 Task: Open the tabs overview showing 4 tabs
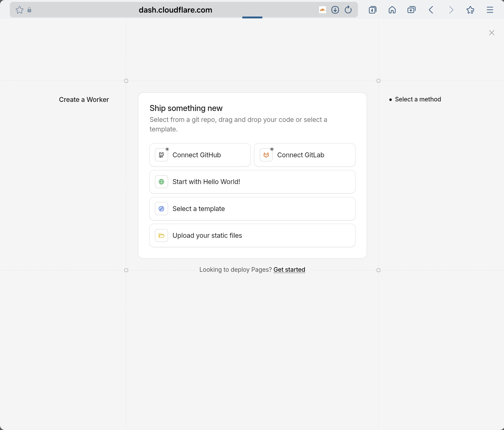coord(372,10)
